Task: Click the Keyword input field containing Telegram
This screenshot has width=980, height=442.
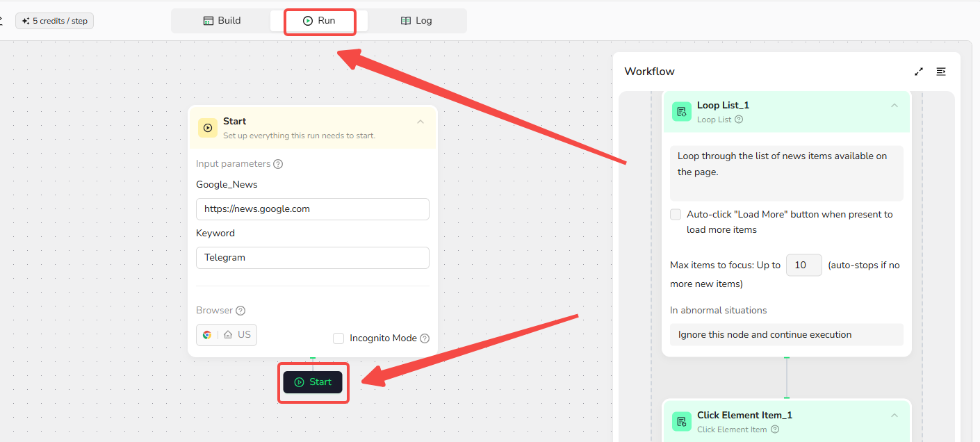Action: [312, 258]
